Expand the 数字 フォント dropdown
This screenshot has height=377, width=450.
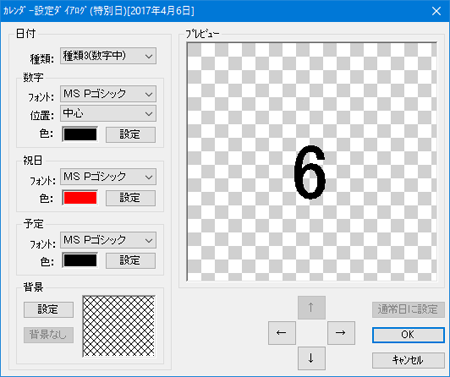point(108,94)
